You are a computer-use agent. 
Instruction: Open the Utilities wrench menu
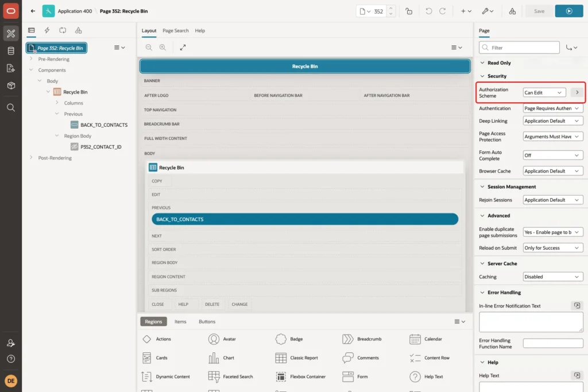click(488, 11)
